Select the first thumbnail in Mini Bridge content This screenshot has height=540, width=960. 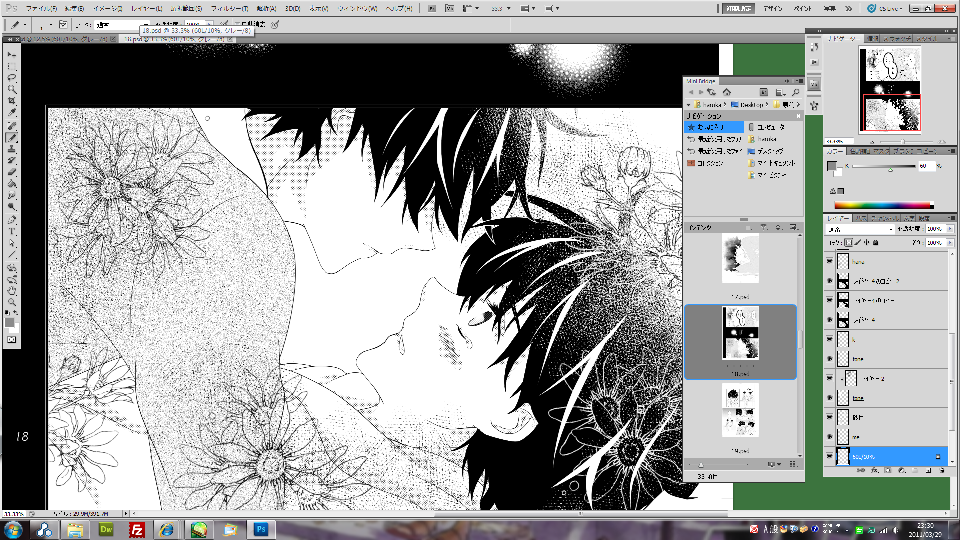click(x=740, y=258)
